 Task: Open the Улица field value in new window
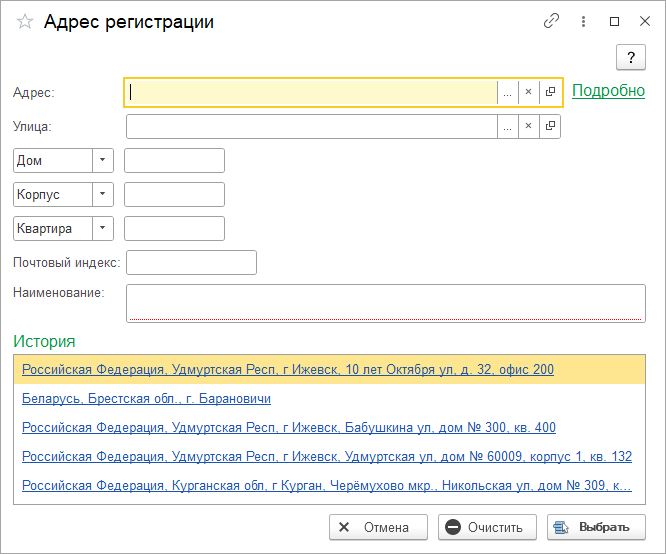pyautogui.click(x=550, y=126)
